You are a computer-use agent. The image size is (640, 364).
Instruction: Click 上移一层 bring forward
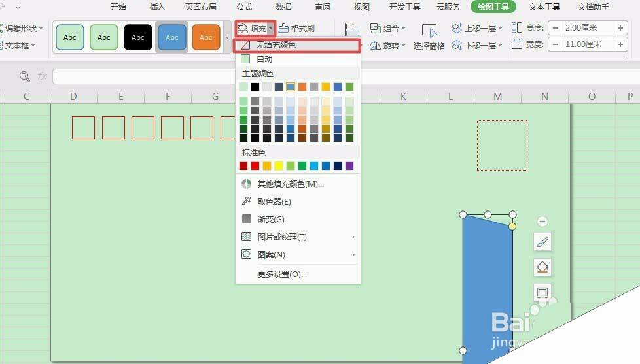coord(474,28)
